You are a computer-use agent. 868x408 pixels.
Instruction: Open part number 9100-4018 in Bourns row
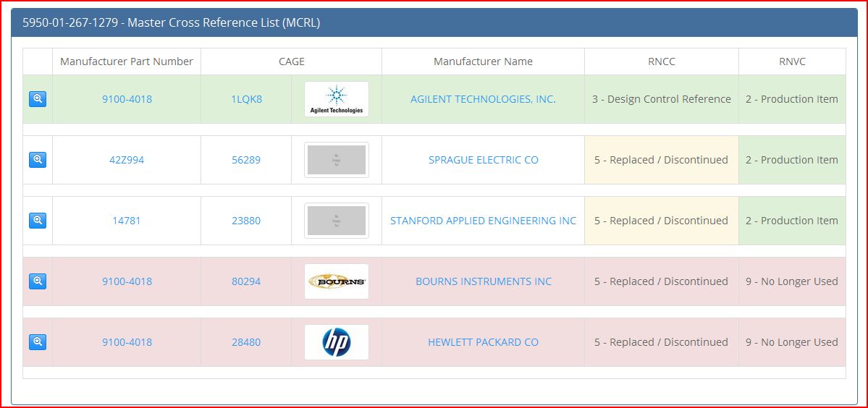click(x=127, y=282)
